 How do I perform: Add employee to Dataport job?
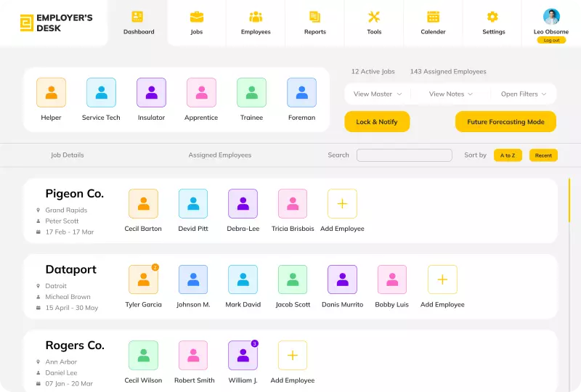pos(442,279)
